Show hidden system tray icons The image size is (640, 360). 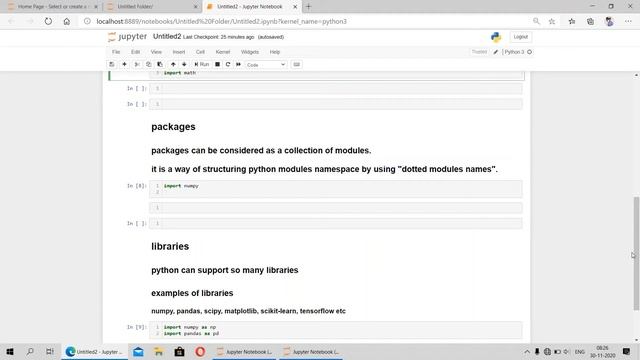(527, 351)
